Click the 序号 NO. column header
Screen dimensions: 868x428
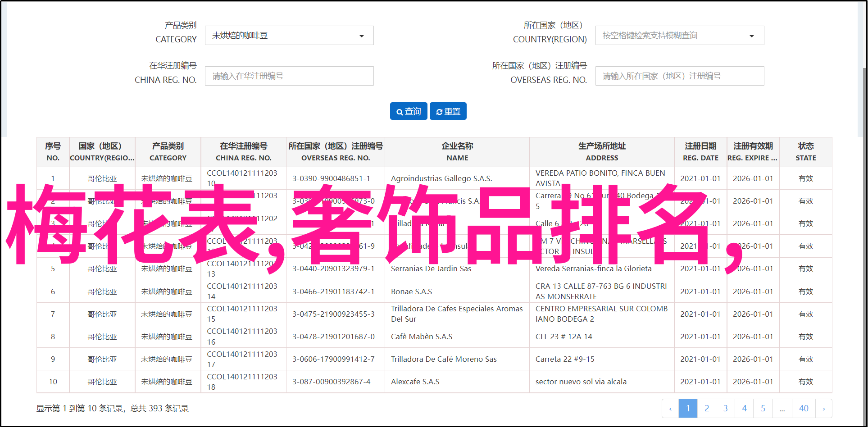53,152
